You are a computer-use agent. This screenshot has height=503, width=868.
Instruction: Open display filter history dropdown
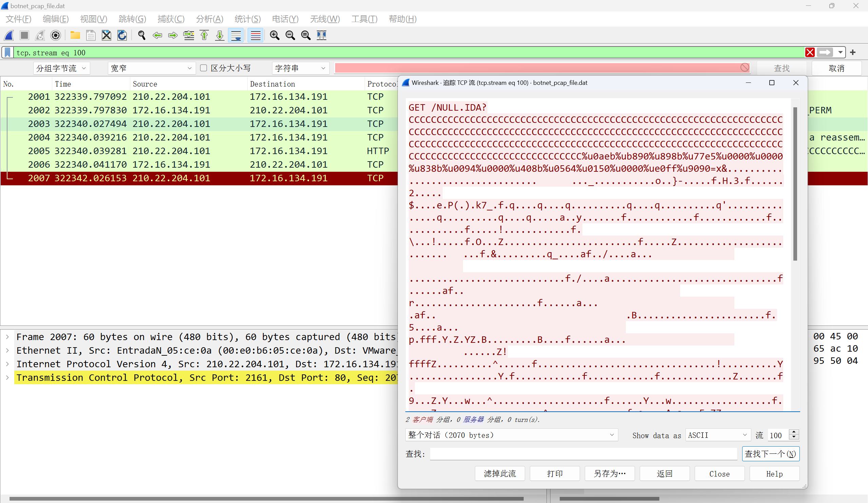pyautogui.click(x=841, y=52)
